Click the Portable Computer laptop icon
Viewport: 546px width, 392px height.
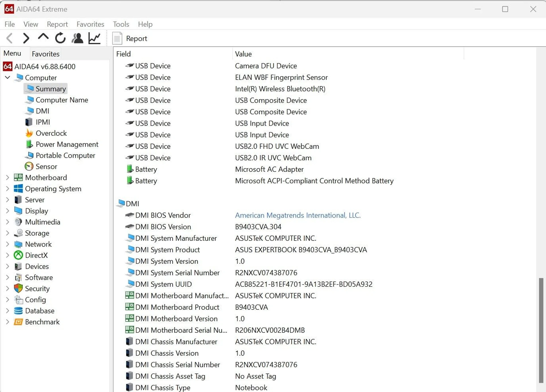[x=29, y=155]
